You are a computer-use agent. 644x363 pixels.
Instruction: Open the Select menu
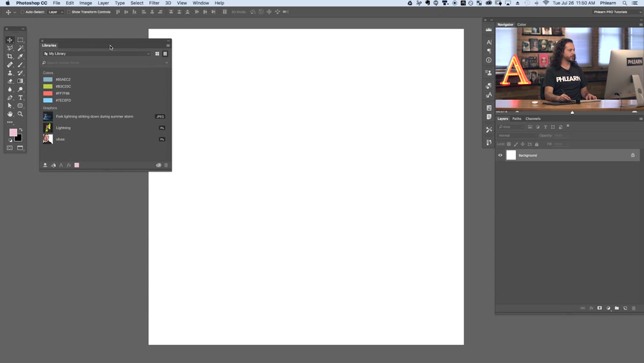point(137,3)
